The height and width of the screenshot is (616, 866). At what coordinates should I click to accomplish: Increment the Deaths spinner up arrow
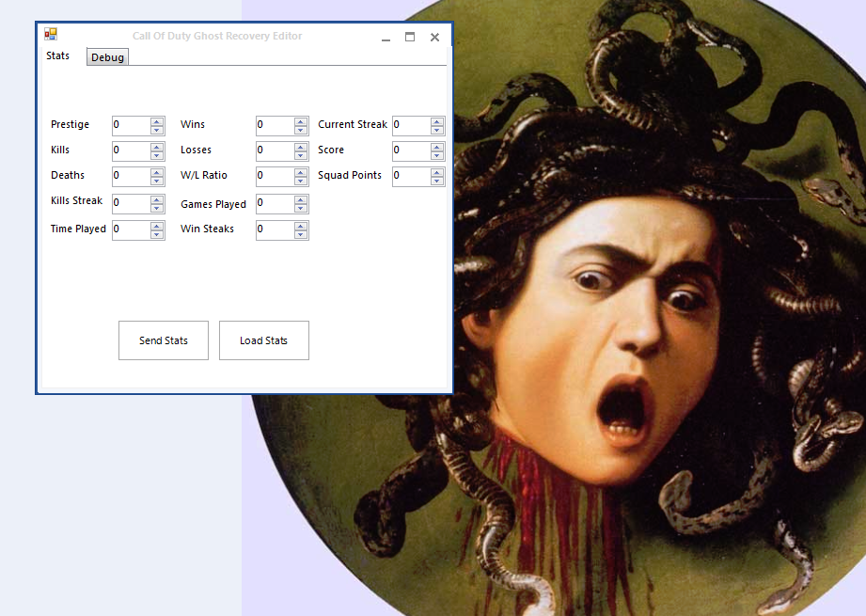(x=157, y=172)
